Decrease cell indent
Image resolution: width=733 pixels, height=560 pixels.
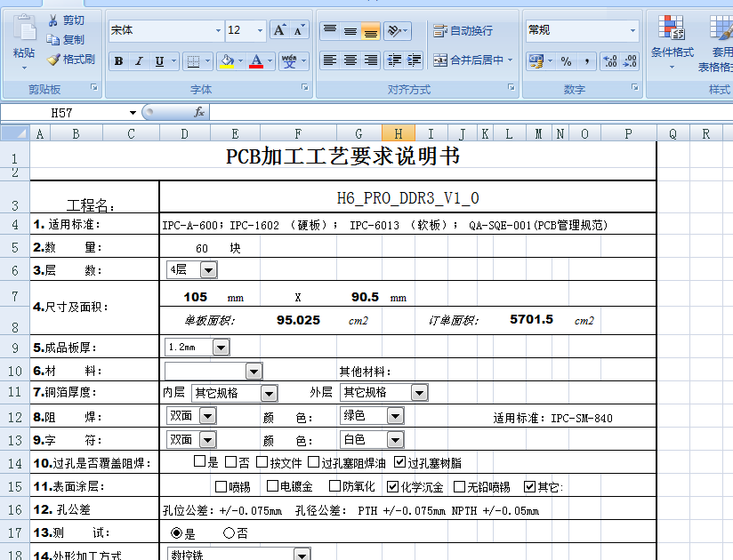tap(394, 60)
